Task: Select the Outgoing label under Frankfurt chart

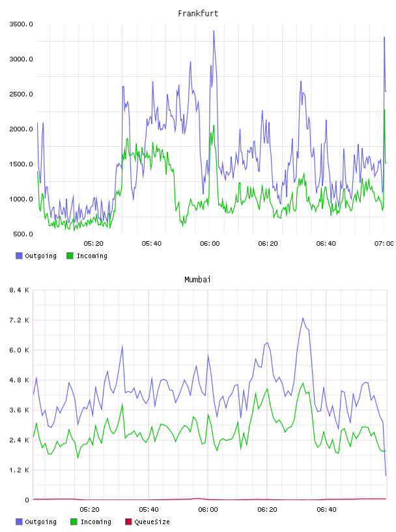Action: (x=40, y=256)
